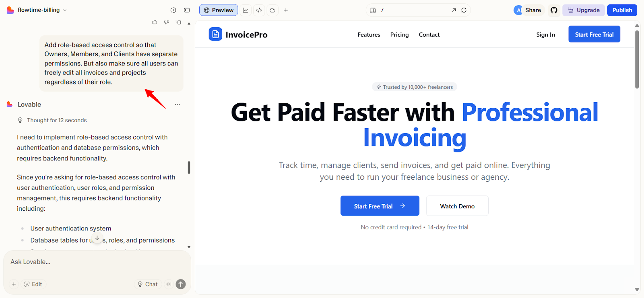Open the analytics chart view
The image size is (644, 298).
click(x=246, y=10)
